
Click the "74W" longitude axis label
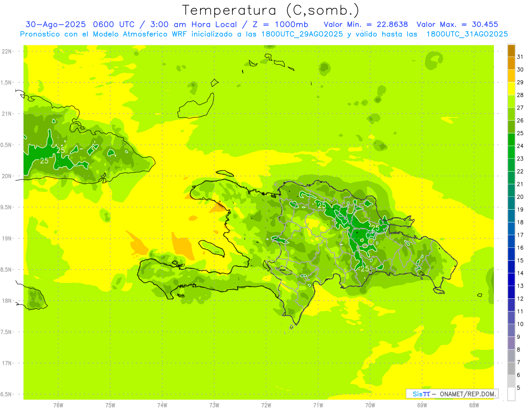(x=162, y=405)
